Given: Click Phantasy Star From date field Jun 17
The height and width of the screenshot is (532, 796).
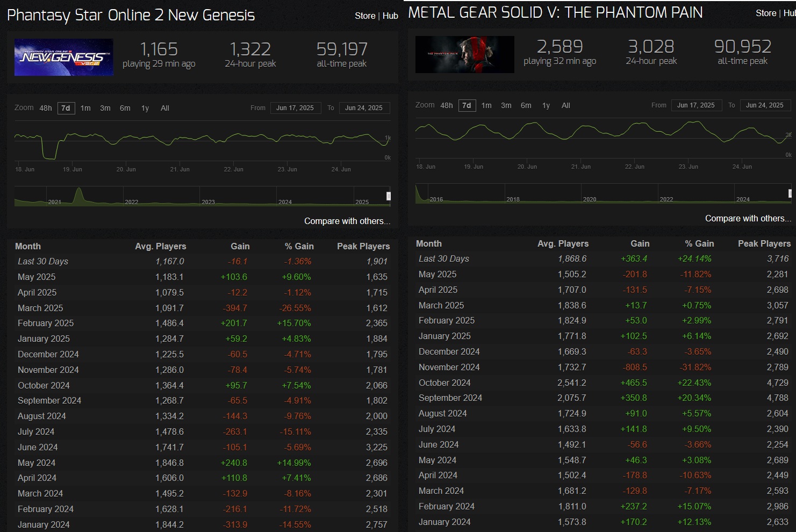Looking at the screenshot, I should 295,108.
